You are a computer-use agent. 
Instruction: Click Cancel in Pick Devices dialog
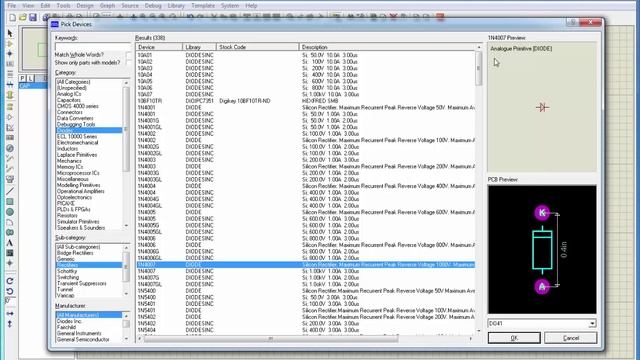click(571, 338)
